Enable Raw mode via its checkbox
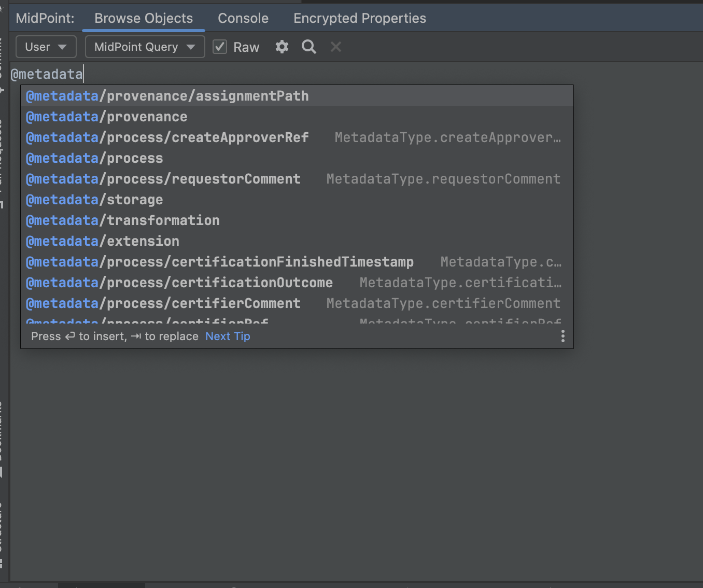 (x=219, y=46)
